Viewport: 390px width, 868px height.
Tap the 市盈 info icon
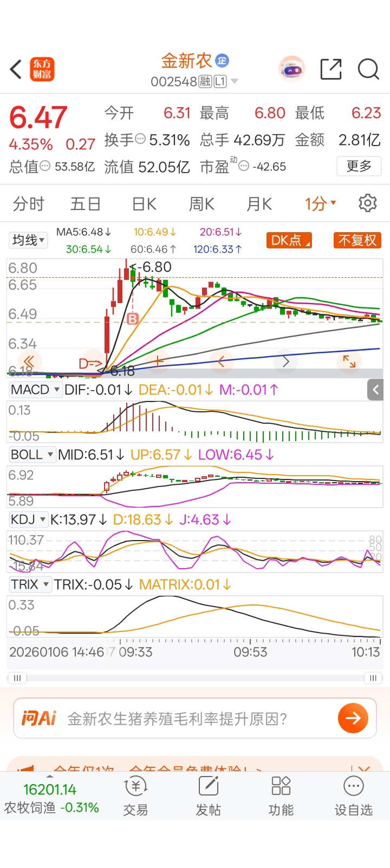[244, 166]
